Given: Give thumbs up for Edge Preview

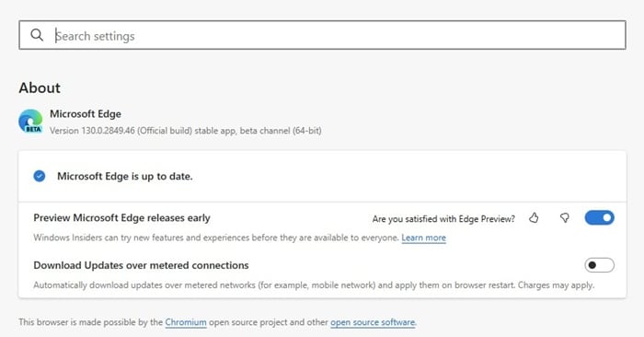Looking at the screenshot, I should point(534,218).
